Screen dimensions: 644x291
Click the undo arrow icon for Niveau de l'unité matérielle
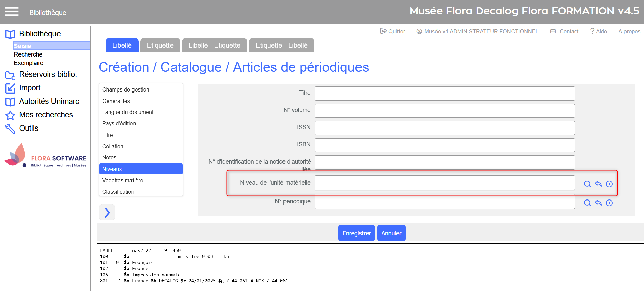pyautogui.click(x=598, y=184)
